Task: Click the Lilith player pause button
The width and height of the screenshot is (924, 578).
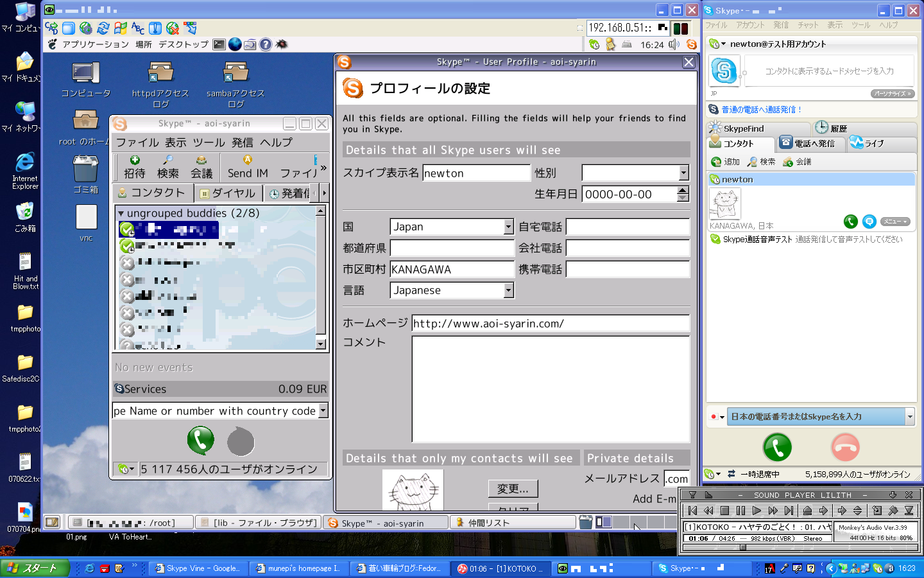Action: (740, 511)
